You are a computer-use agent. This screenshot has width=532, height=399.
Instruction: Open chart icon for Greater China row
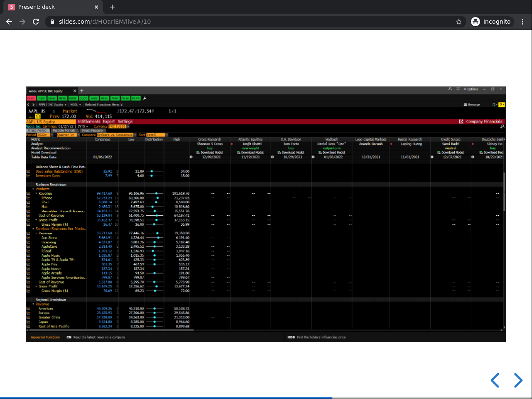pos(28,318)
